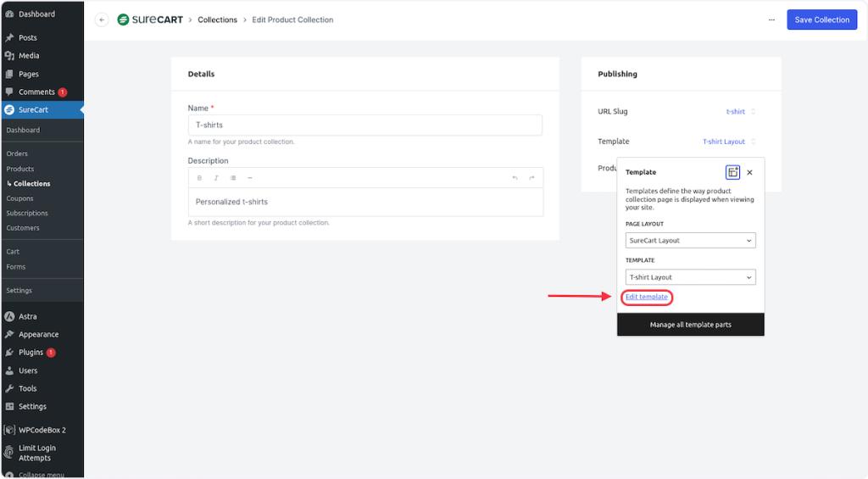Image resolution: width=868 pixels, height=479 pixels.
Task: Insert a bullet list in Description
Action: (233, 178)
